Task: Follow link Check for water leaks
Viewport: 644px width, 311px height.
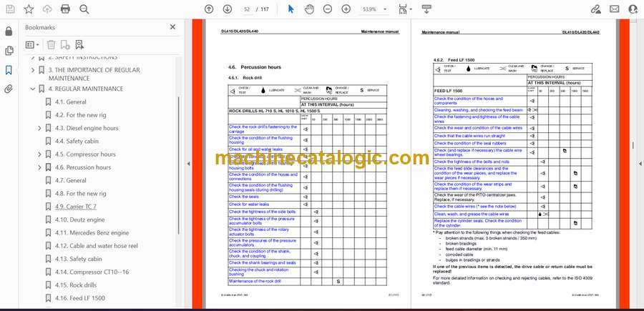Action: coord(249,204)
